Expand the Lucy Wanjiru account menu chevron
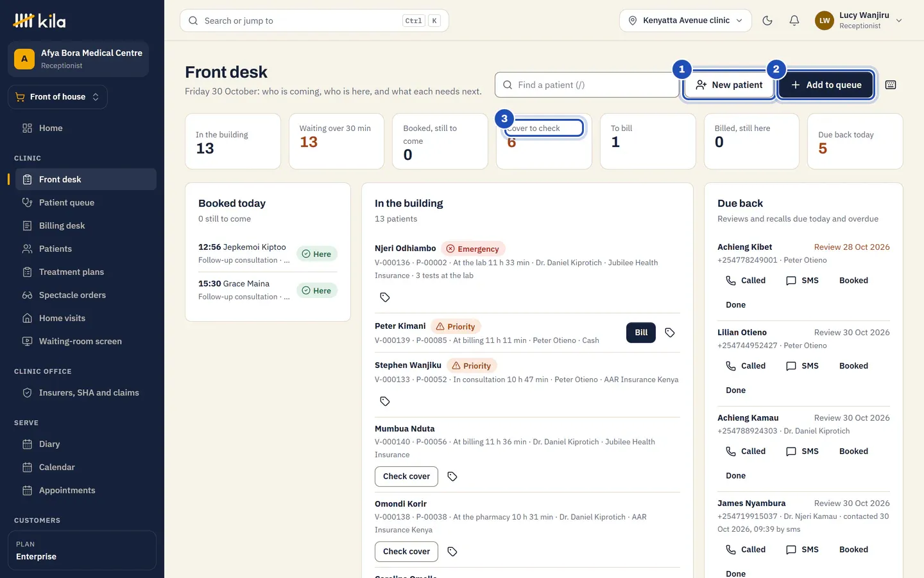Image resolution: width=924 pixels, height=578 pixels. [899, 21]
